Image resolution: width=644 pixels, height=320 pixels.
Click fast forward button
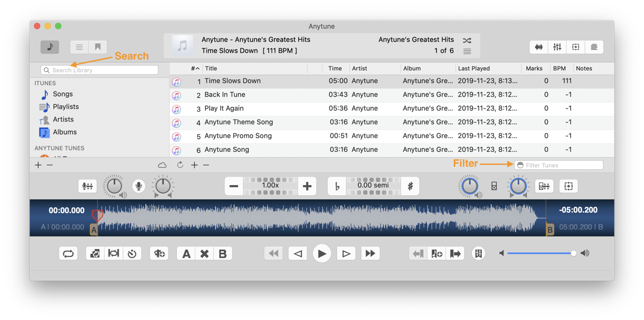pyautogui.click(x=370, y=254)
